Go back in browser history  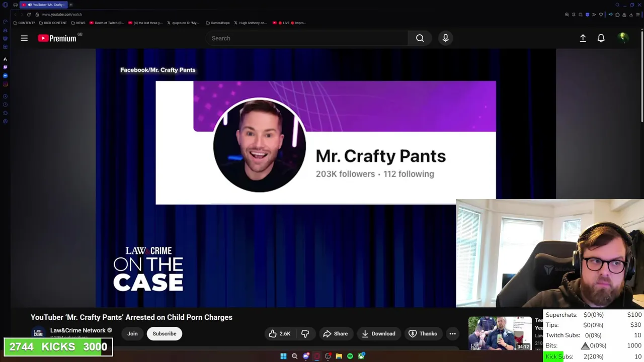coord(15,15)
